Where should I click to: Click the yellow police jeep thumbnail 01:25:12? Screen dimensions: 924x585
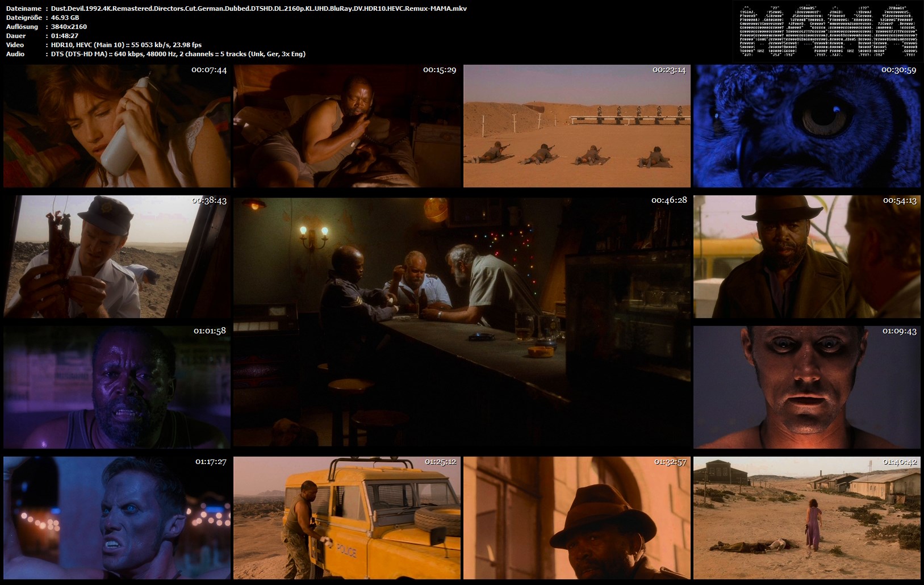(x=347, y=518)
